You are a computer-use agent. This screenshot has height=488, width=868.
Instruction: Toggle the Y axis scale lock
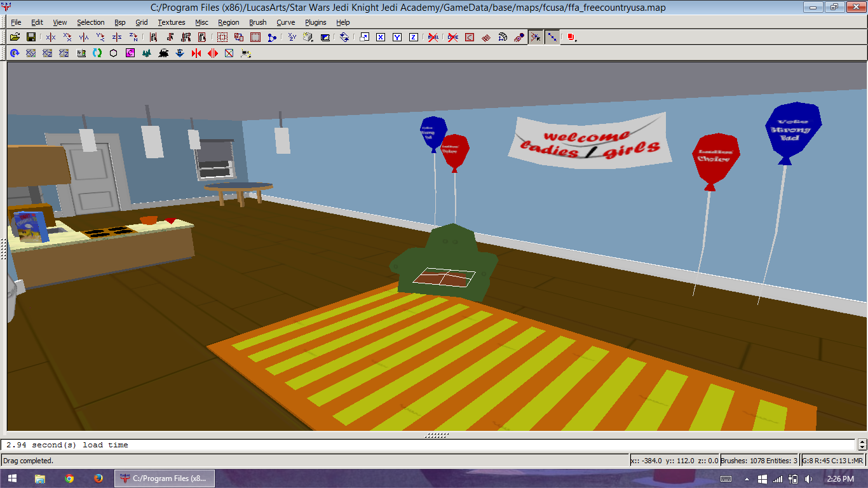397,37
